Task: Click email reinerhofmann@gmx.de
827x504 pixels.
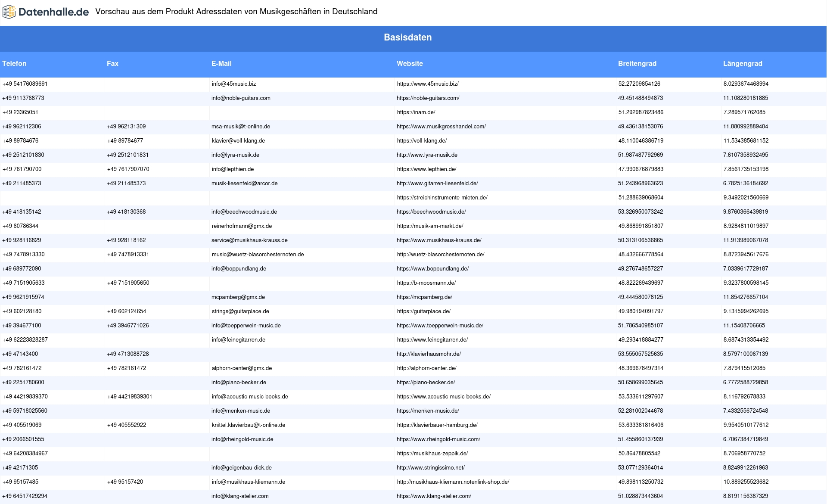Action: coord(242,226)
